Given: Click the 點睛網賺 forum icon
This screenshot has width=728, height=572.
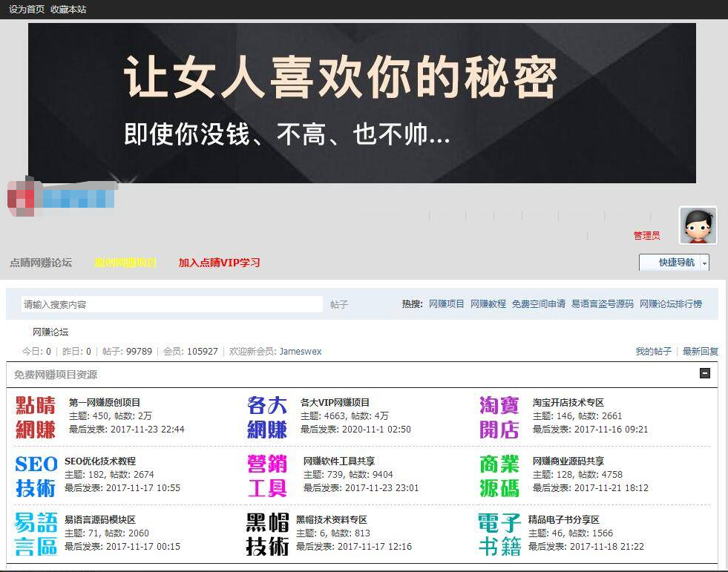Looking at the screenshot, I should 36,417.
